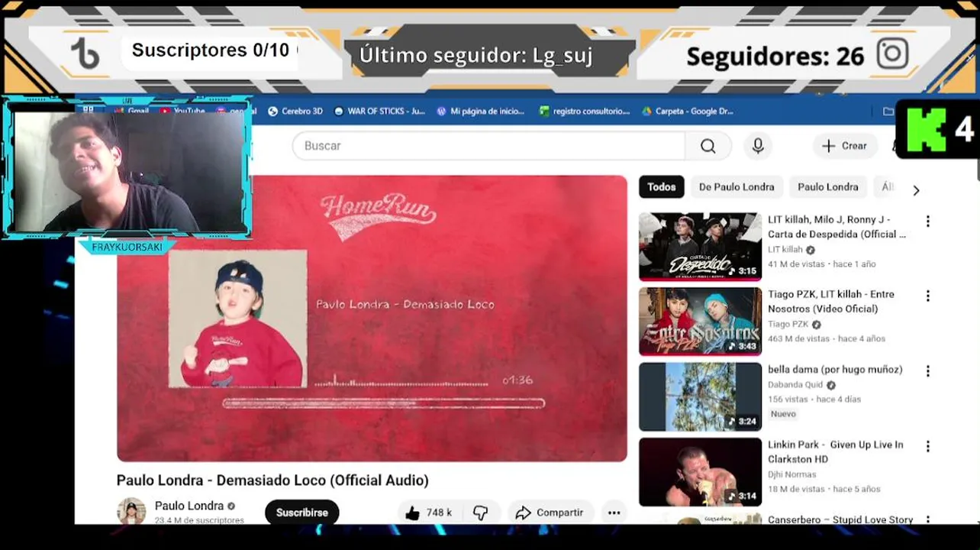Open options menu for Entre Nosotros video
Image resolution: width=980 pixels, height=550 pixels.
(x=927, y=296)
